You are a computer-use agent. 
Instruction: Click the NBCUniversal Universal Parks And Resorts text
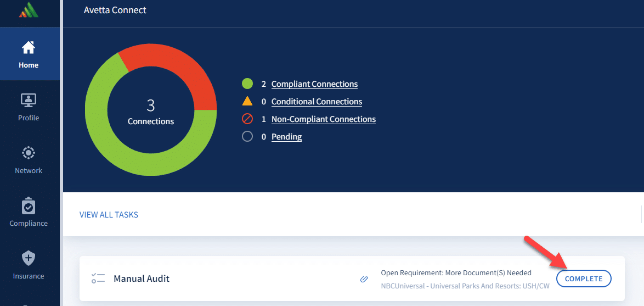[x=465, y=286]
